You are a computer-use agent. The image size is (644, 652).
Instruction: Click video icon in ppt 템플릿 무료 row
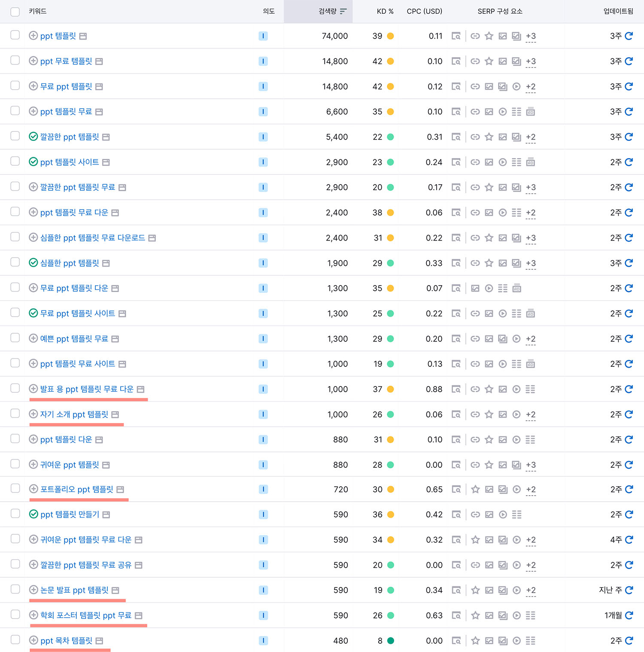pos(503,112)
